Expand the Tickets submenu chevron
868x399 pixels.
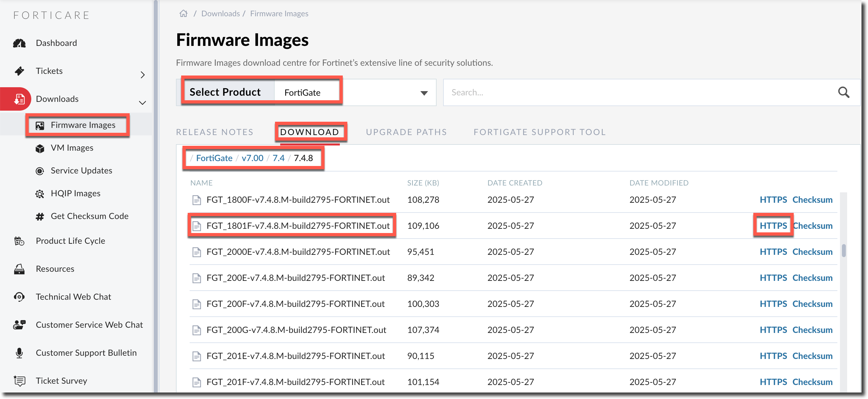coord(142,75)
